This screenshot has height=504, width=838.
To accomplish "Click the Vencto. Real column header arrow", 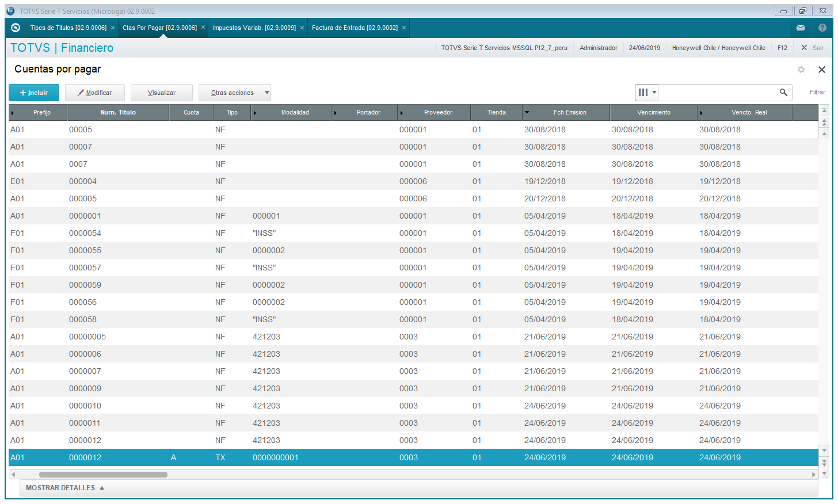I will pos(701,113).
